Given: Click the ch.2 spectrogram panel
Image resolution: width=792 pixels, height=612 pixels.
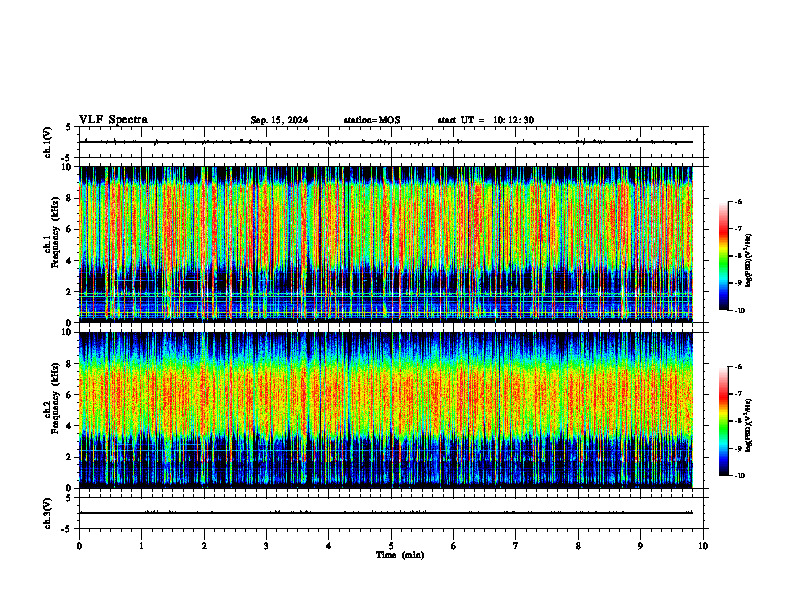Looking at the screenshot, I should [x=386, y=410].
